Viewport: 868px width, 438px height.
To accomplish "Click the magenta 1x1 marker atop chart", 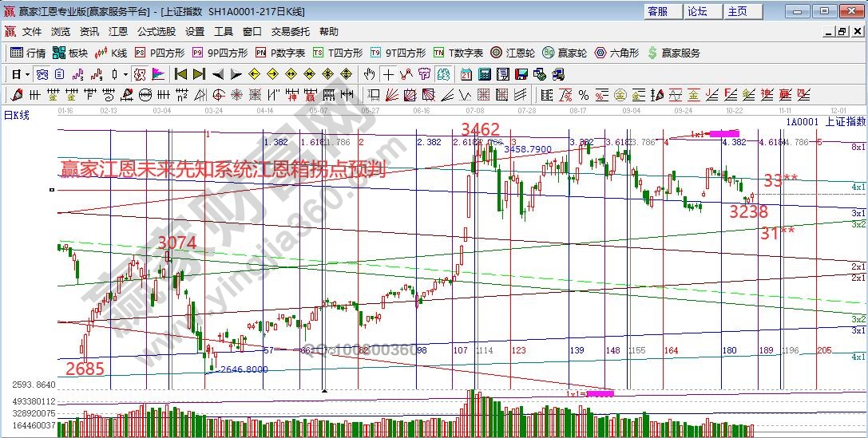I will [x=724, y=132].
